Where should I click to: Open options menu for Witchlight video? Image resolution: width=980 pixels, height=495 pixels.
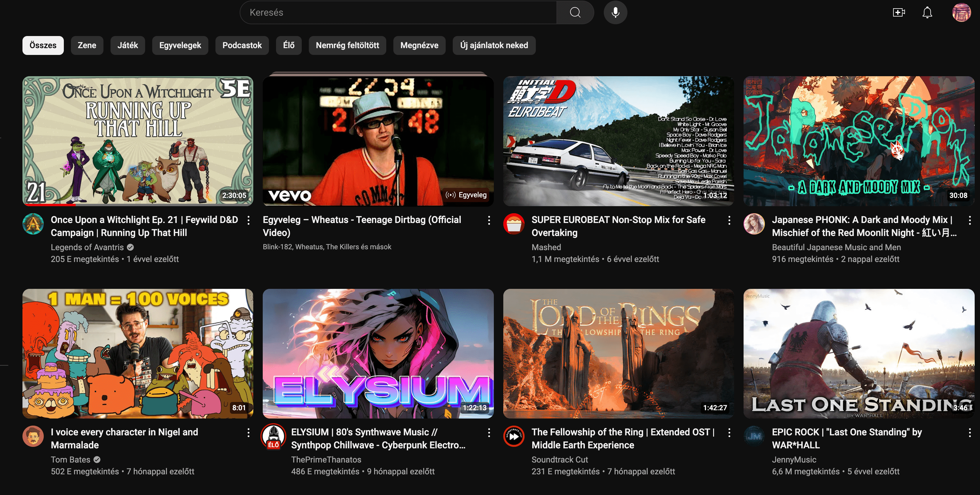coord(249,220)
